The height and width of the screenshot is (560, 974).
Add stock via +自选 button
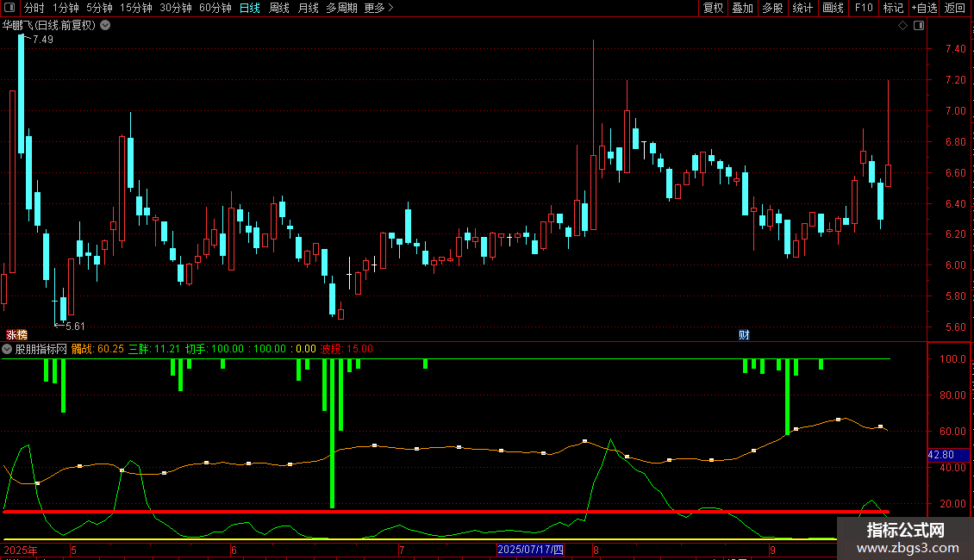coord(924,8)
